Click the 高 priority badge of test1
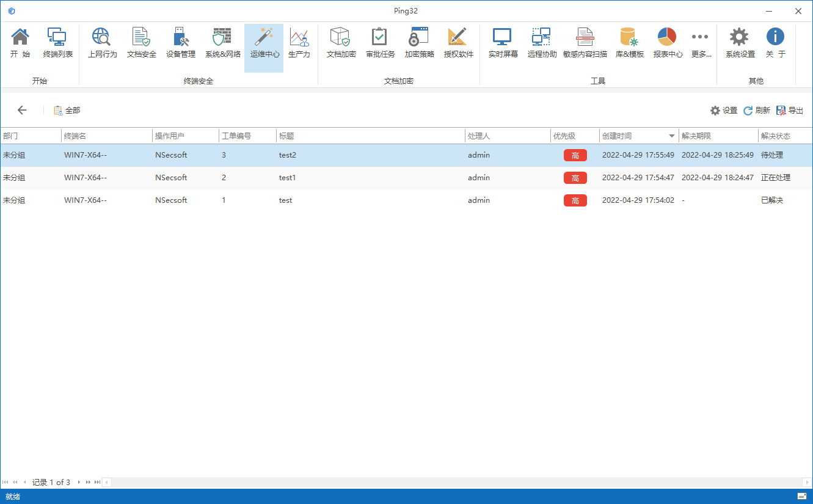This screenshot has width=813, height=504. pyautogui.click(x=575, y=178)
